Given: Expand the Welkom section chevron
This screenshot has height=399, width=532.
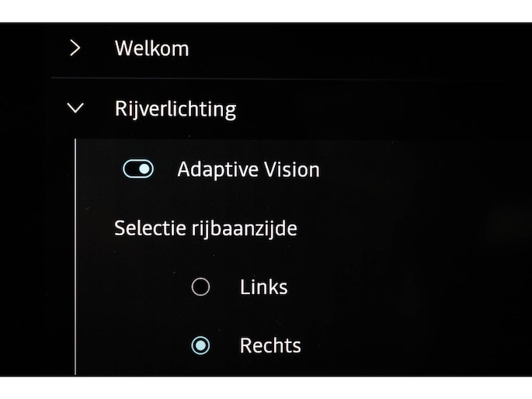Looking at the screenshot, I should tap(75, 48).
